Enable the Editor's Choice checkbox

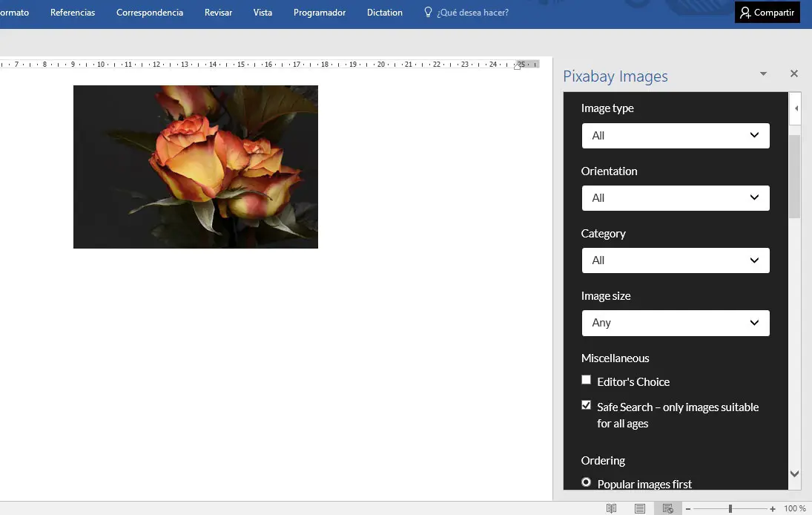(587, 380)
